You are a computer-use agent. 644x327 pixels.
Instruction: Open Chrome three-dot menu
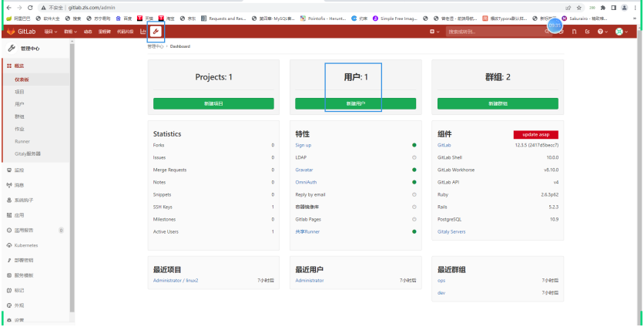[636, 8]
